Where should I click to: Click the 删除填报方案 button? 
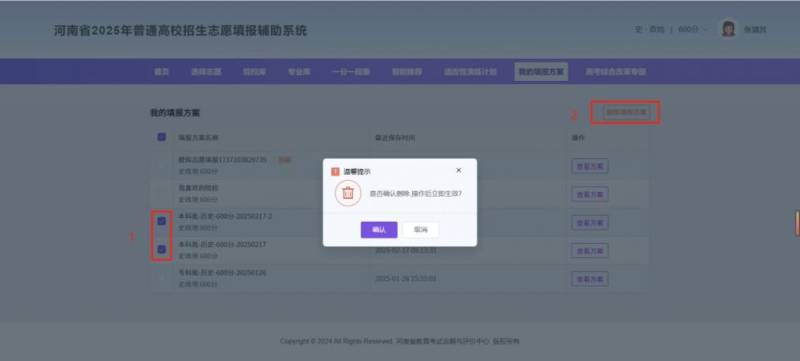point(627,112)
